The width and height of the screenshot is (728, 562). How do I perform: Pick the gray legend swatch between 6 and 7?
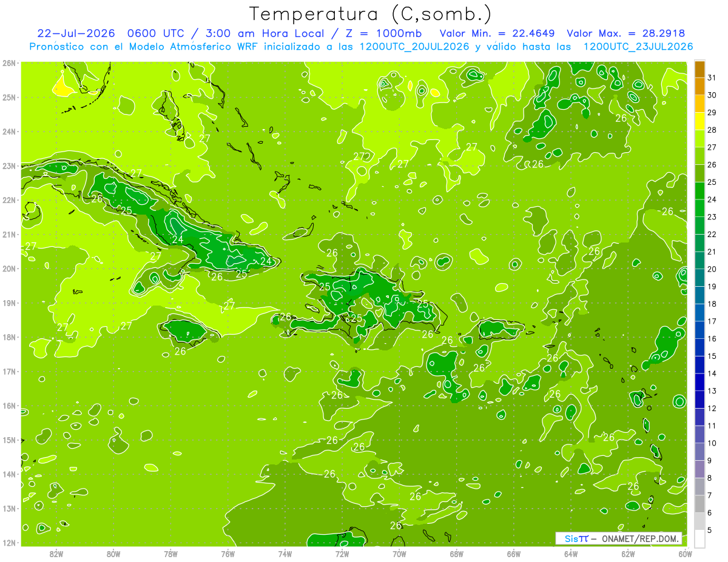point(699,504)
